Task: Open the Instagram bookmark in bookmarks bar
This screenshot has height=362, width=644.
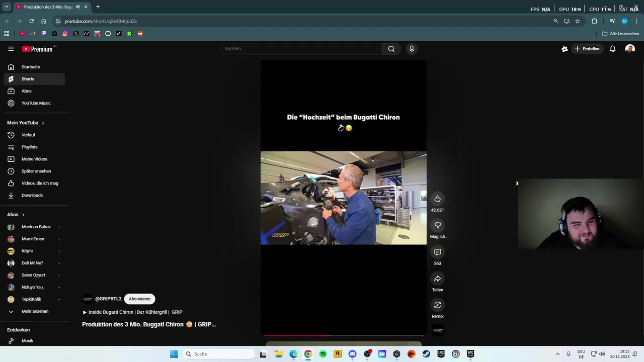Action: pos(65,34)
